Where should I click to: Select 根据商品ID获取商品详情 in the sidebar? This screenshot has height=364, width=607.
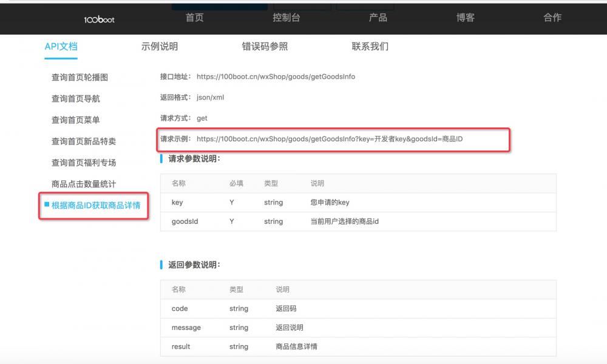point(96,206)
